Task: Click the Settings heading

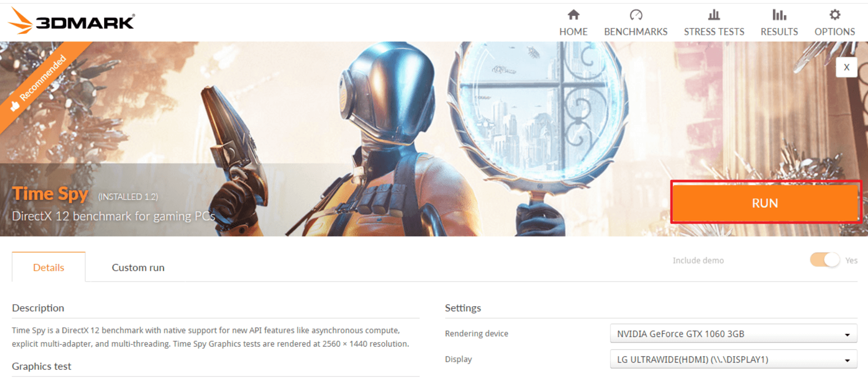Action: 463,308
